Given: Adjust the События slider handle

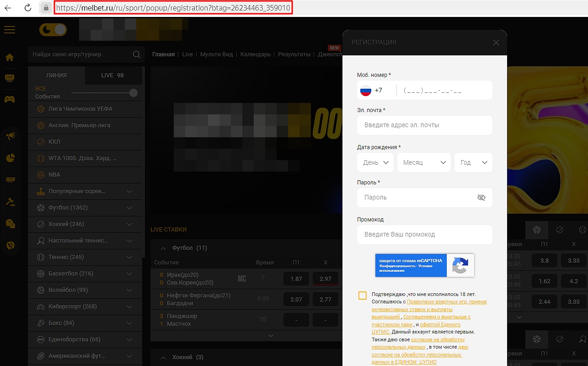Looking at the screenshot, I should (134, 93).
